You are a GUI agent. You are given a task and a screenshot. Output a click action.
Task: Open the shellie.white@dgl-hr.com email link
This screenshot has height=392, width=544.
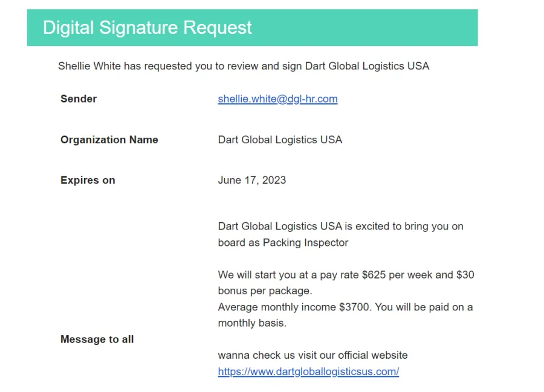click(277, 99)
